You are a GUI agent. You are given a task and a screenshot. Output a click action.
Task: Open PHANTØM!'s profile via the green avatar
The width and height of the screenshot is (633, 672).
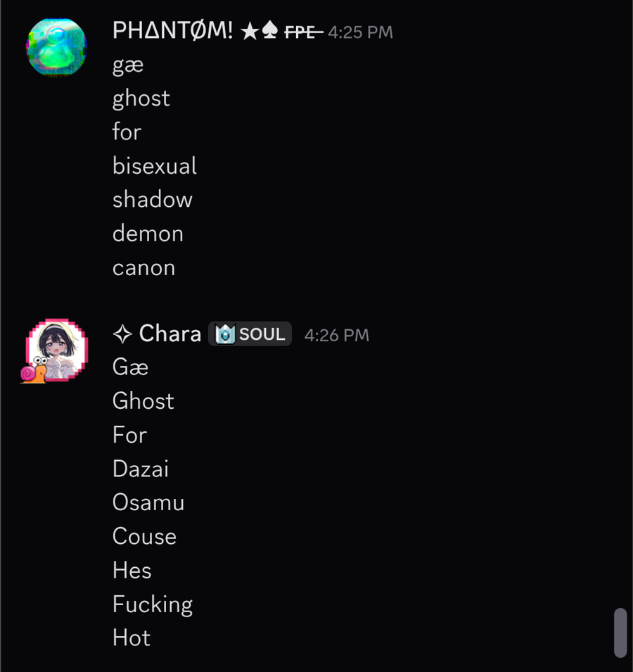coord(56,48)
